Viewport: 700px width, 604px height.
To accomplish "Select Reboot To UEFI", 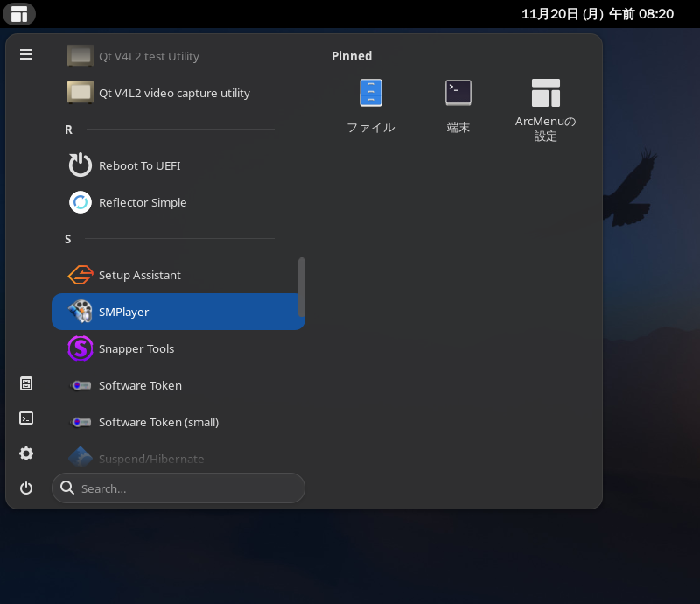I will 178,165.
